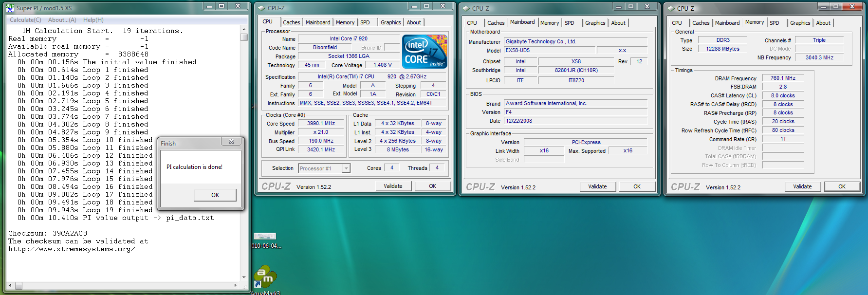Screen dimensions: 868x295
Task: Open the About...(A) menu in Super PI
Action: (x=62, y=20)
